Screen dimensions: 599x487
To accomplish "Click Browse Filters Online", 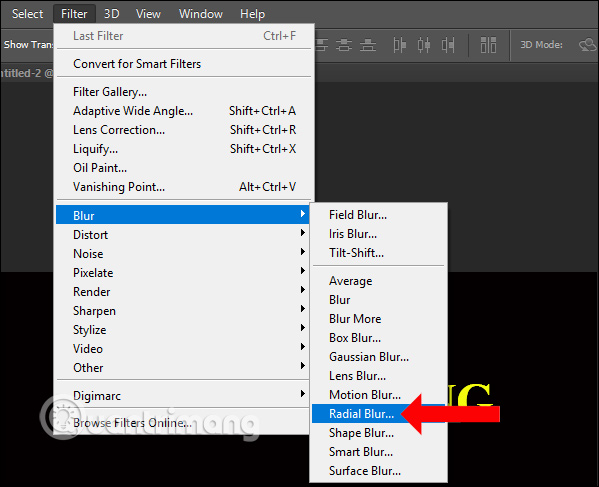I will click(x=182, y=423).
